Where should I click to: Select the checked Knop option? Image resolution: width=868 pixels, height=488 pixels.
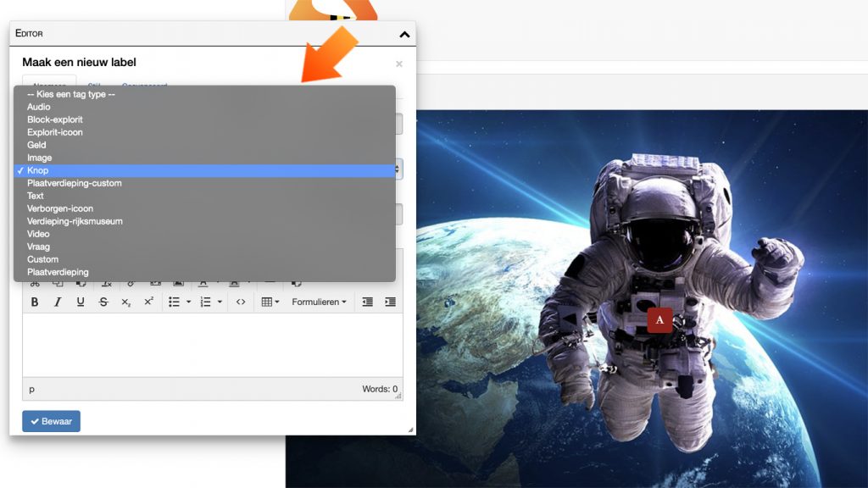point(205,170)
